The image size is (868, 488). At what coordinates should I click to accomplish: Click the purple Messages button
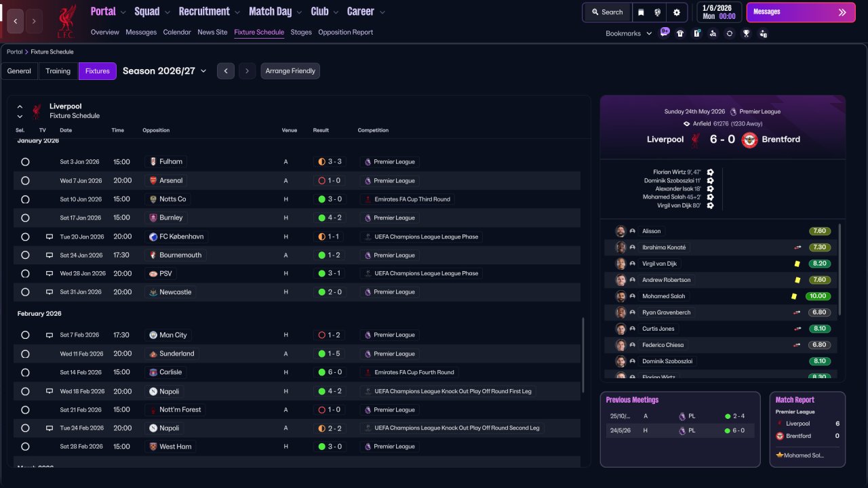[x=801, y=12]
